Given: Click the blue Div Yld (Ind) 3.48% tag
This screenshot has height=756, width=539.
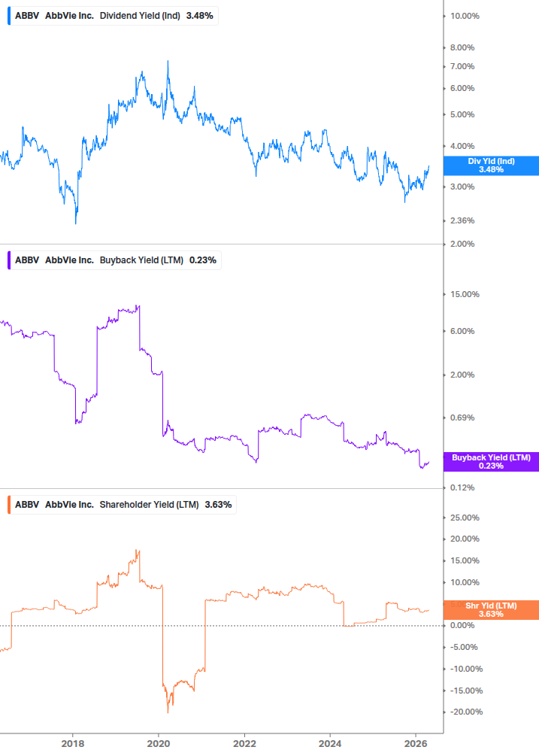Looking at the screenshot, I should (x=491, y=165).
